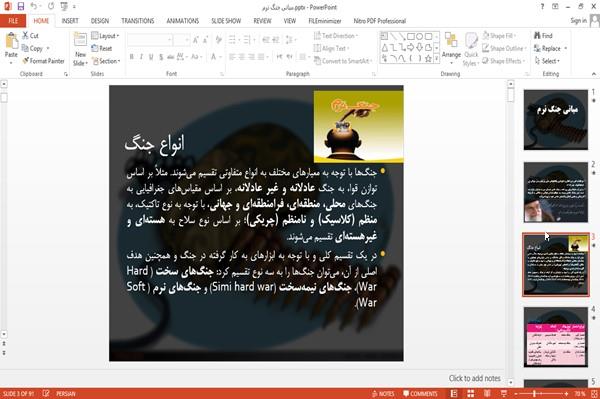This screenshot has height=399, width=600.
Task: Open the FILE tab
Action: 13,21
